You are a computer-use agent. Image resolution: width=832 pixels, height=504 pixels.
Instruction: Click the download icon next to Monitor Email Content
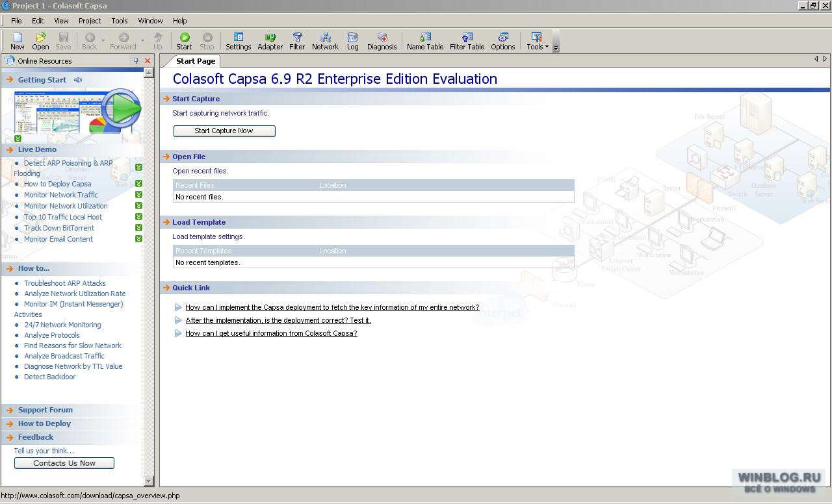[138, 238]
